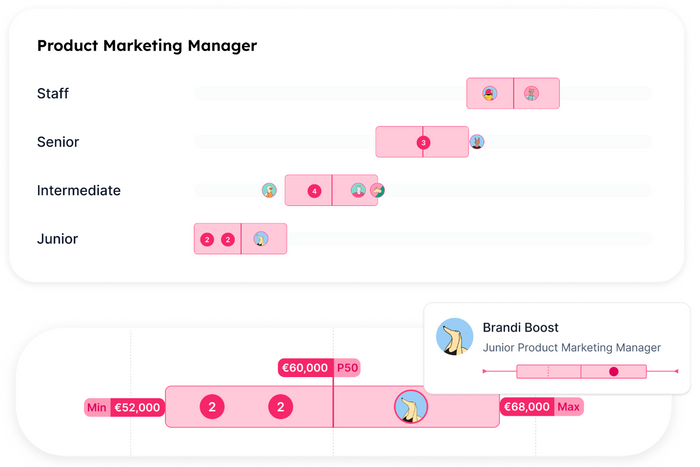The image size is (700, 467).
Task: Open the cluster badge '3' in the Senior row
Action: pyautogui.click(x=423, y=142)
